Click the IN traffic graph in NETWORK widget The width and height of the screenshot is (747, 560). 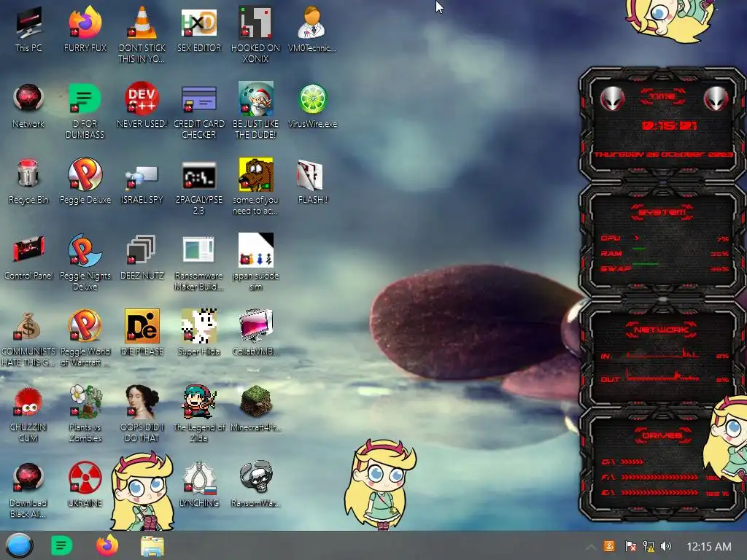662,354
